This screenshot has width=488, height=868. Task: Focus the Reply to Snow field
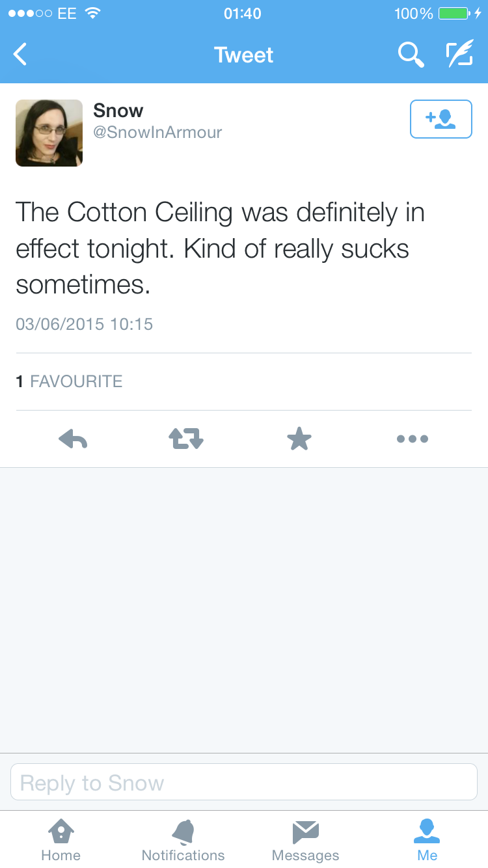tap(244, 782)
